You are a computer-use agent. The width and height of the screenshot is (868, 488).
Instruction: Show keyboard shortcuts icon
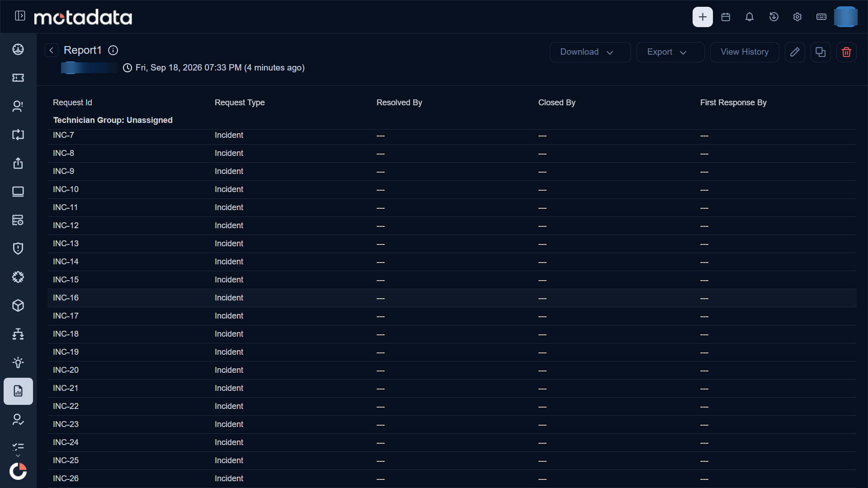tap(821, 17)
